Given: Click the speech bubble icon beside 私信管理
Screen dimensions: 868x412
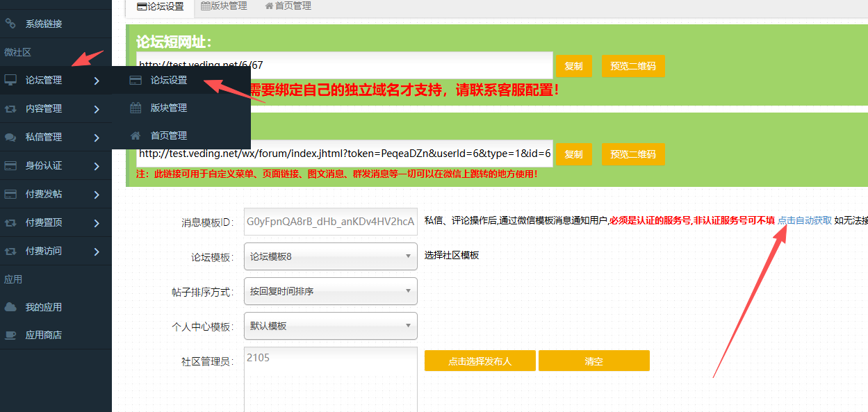Looking at the screenshot, I should click(10, 137).
